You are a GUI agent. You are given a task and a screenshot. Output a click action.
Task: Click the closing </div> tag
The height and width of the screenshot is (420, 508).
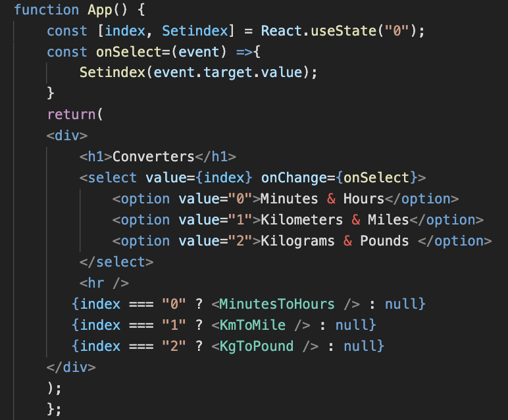(71, 367)
